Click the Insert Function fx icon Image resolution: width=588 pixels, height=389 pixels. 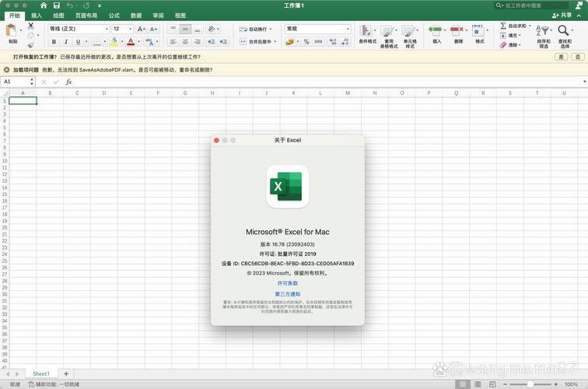tap(68, 82)
